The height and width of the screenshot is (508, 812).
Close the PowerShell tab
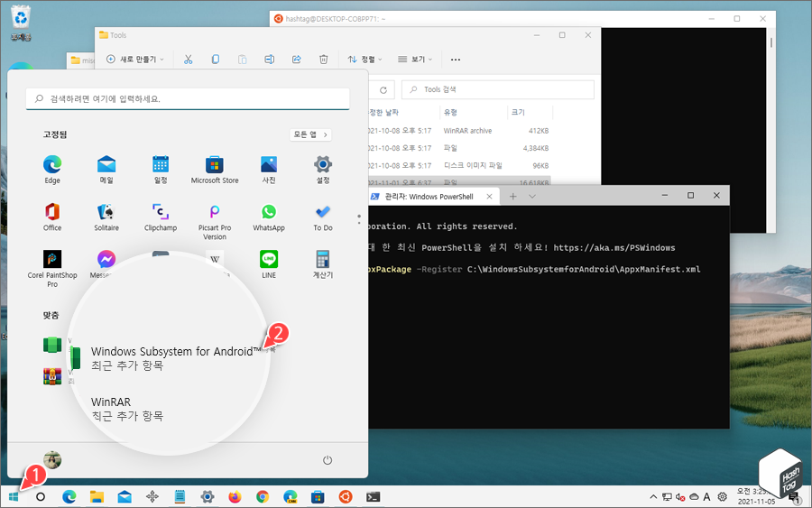[x=489, y=197]
